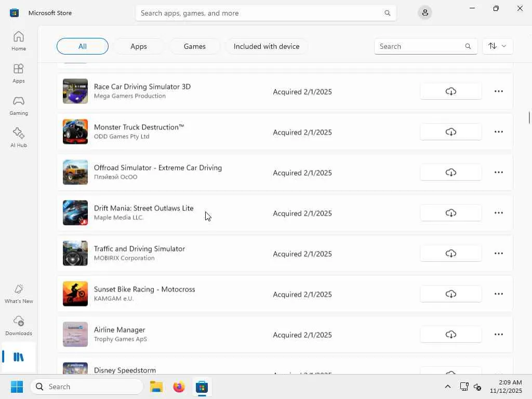Click the ODD Games Pty Ltd publisher text
The height and width of the screenshot is (399, 532).
click(122, 137)
